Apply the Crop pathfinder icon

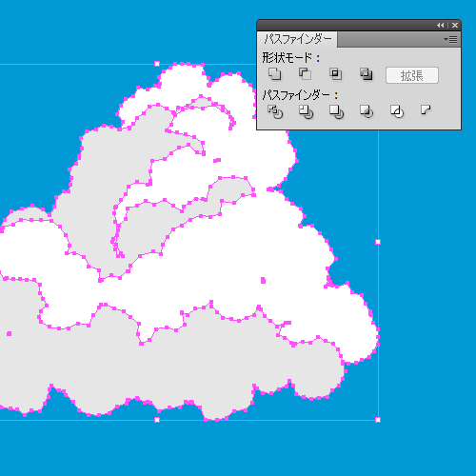point(367,111)
